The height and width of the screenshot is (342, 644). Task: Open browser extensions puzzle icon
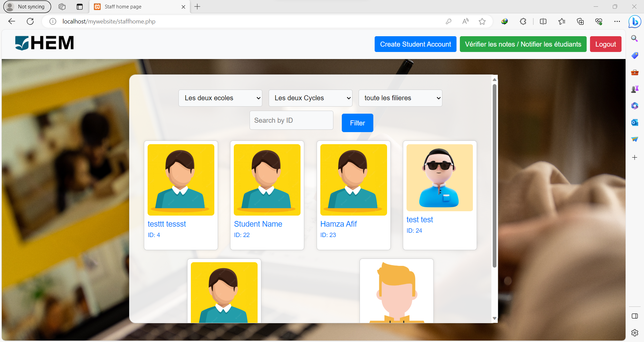click(523, 21)
